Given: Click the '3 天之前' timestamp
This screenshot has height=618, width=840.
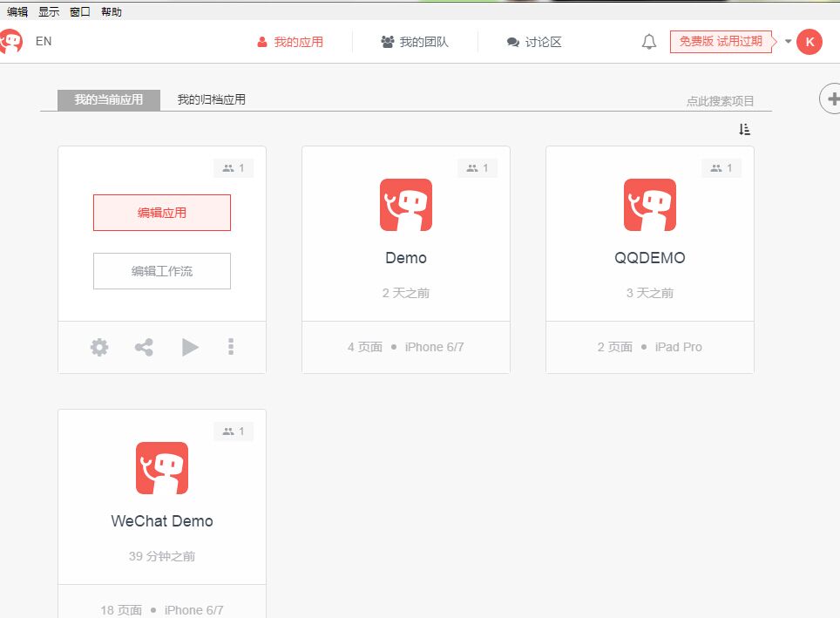Looking at the screenshot, I should pyautogui.click(x=650, y=293).
